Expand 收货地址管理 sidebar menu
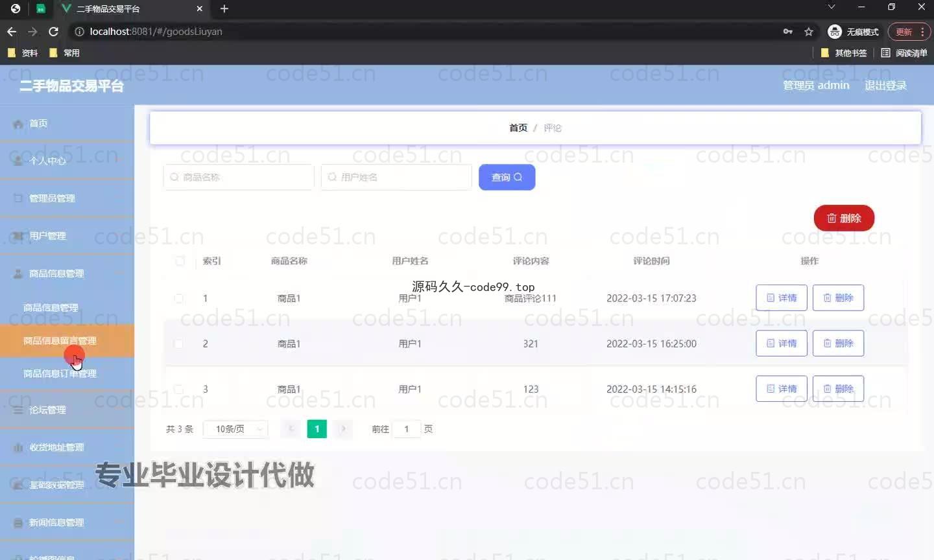This screenshot has width=934, height=560. click(x=67, y=447)
